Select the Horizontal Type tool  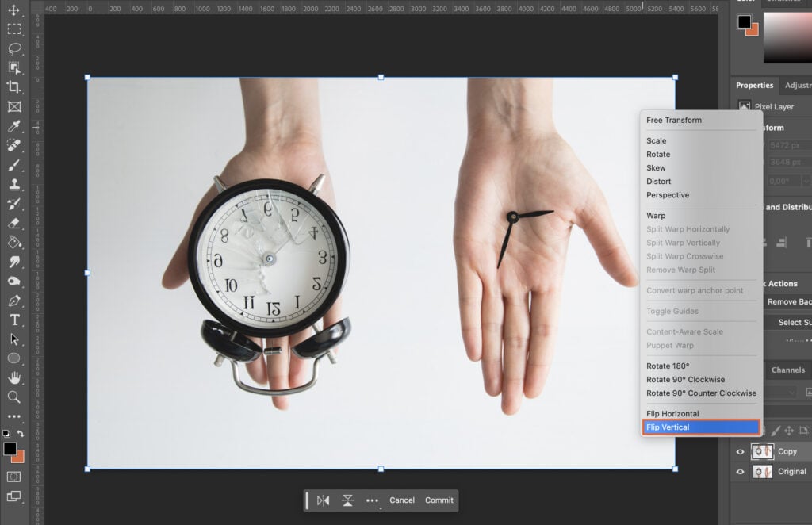coord(14,318)
